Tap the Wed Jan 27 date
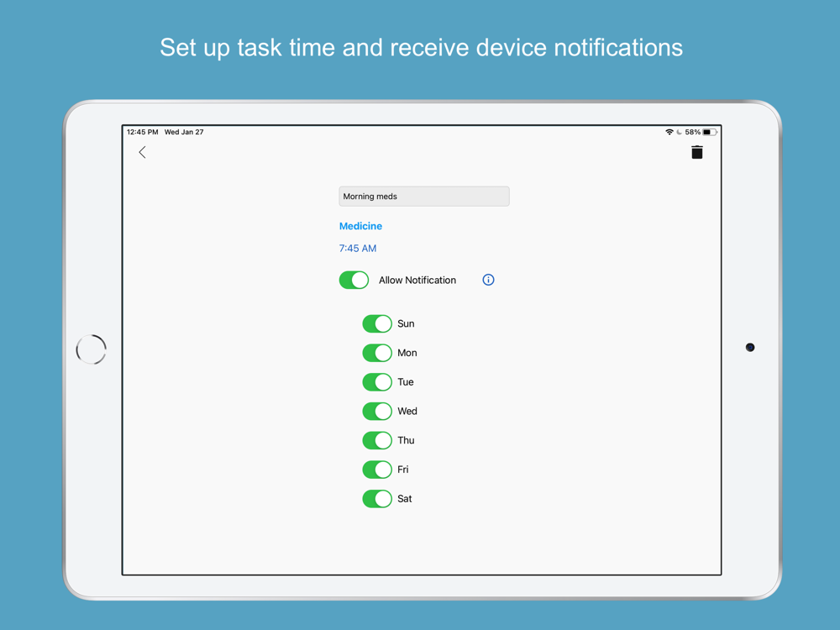This screenshot has height=630, width=840. (184, 132)
